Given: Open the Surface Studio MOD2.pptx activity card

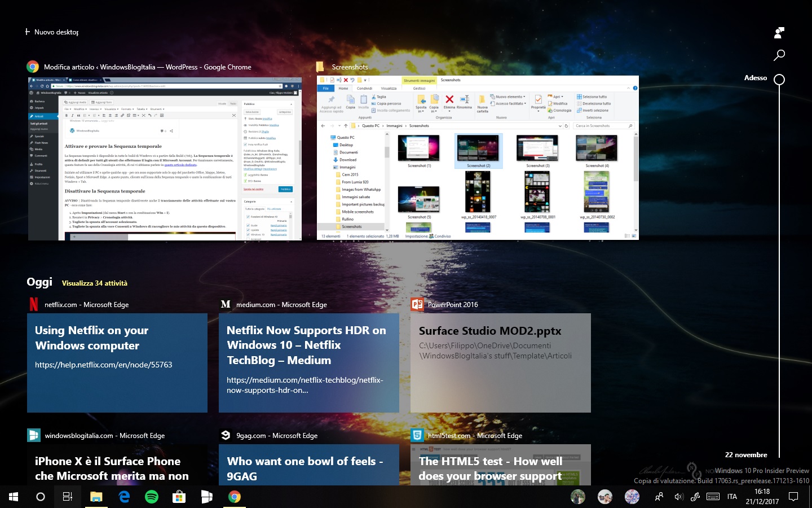Looking at the screenshot, I should coord(501,363).
